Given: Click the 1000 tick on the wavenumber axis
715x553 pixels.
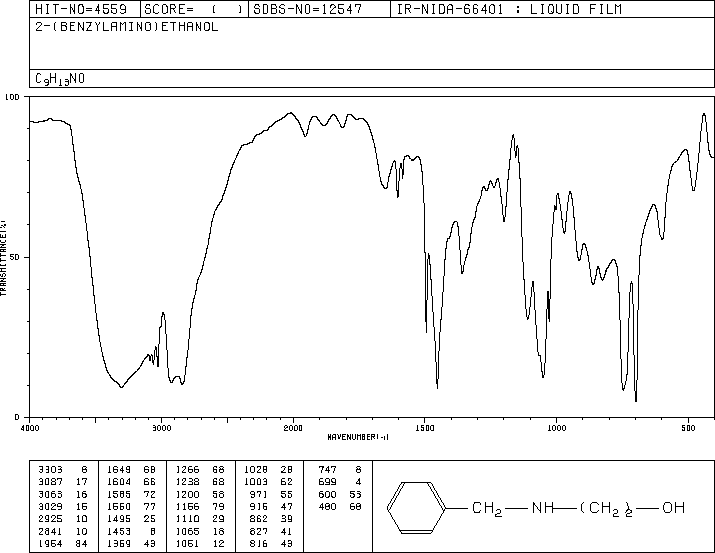Looking at the screenshot, I should point(556,428).
